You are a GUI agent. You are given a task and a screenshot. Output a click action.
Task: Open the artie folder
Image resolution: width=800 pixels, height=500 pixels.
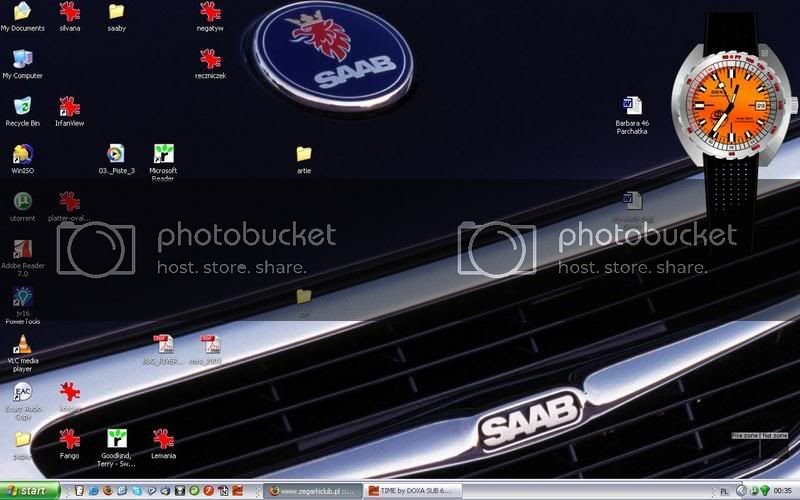click(304, 159)
